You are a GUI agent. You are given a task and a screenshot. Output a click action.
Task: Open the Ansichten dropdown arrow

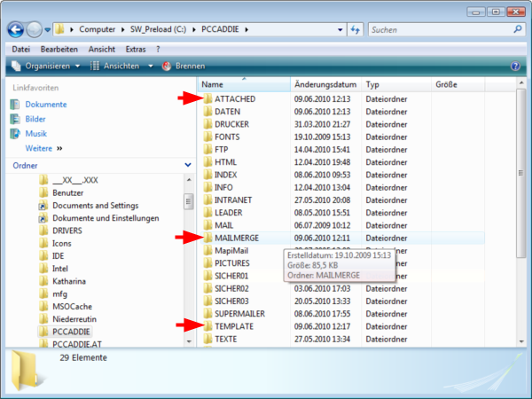151,66
